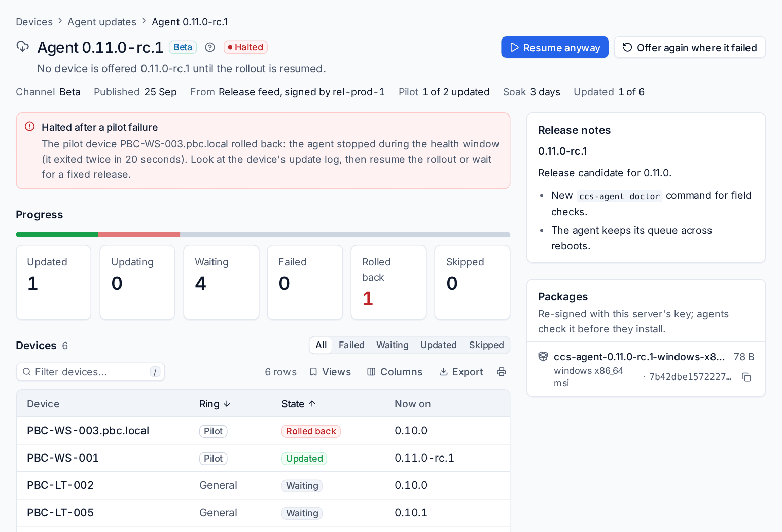Click the Failed count card

coord(305,283)
